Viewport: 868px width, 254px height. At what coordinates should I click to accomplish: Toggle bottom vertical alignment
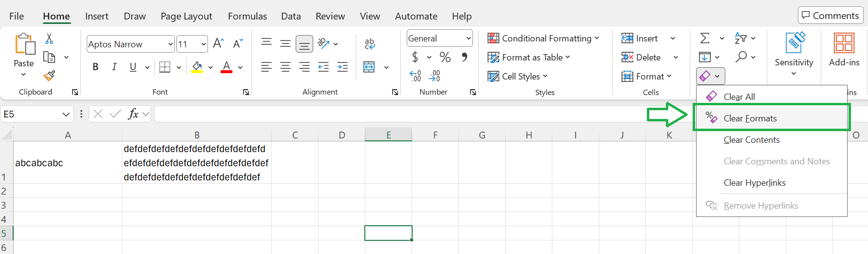304,44
